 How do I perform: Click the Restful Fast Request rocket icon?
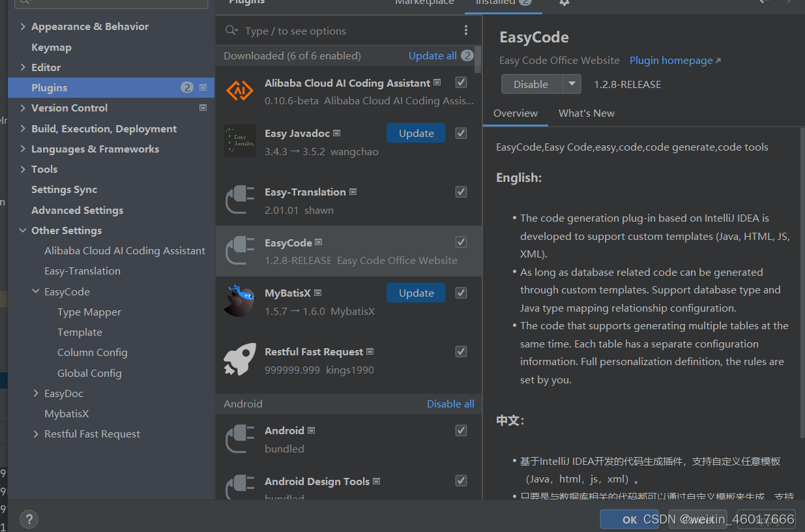(x=239, y=359)
